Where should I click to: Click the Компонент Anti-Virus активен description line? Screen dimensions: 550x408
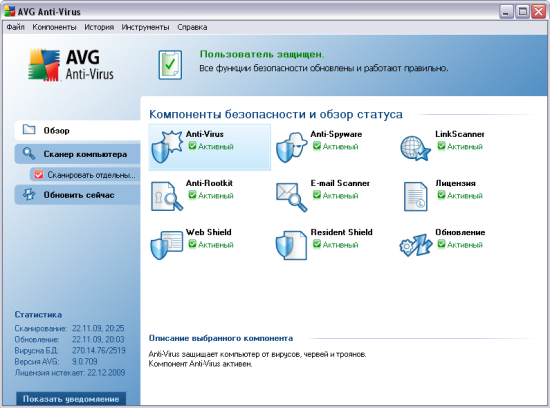[200, 364]
